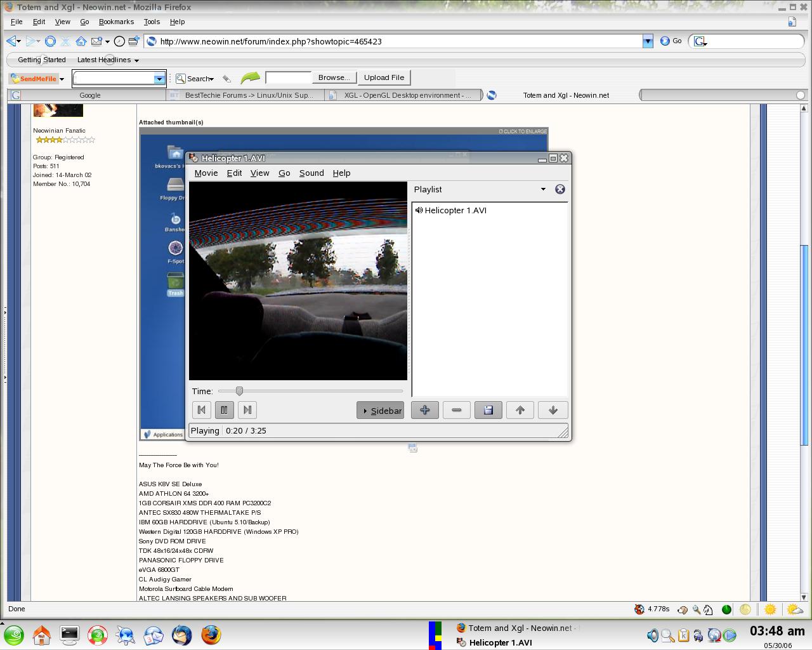Open Firefox Bookmarks menu
The width and height of the screenshot is (812, 650).
click(x=116, y=22)
